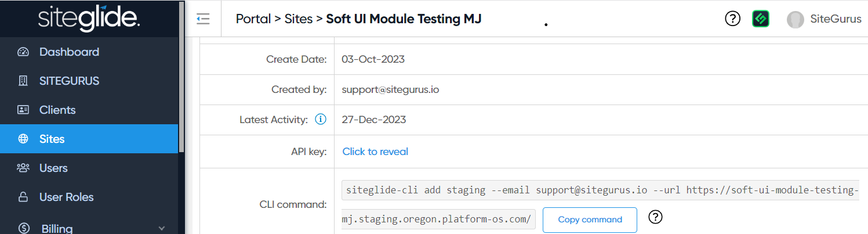This screenshot has height=234, width=868.
Task: Click the Sites breadcrumb link
Action: (299, 19)
